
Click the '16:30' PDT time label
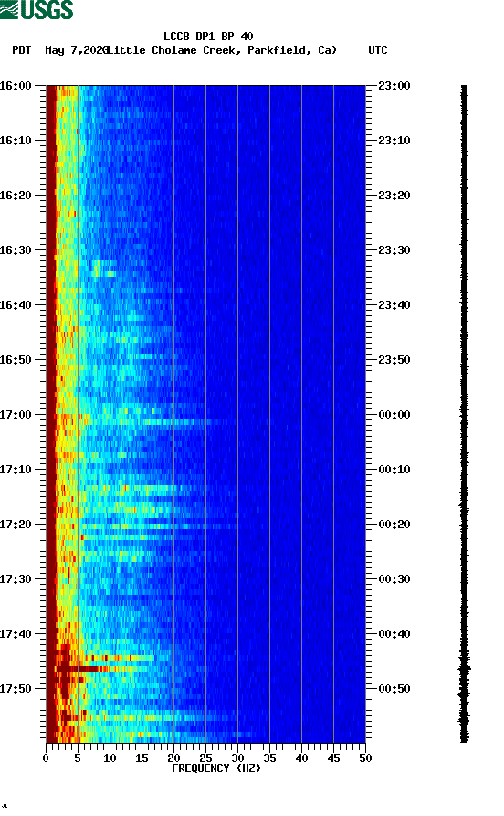pyautogui.click(x=16, y=249)
